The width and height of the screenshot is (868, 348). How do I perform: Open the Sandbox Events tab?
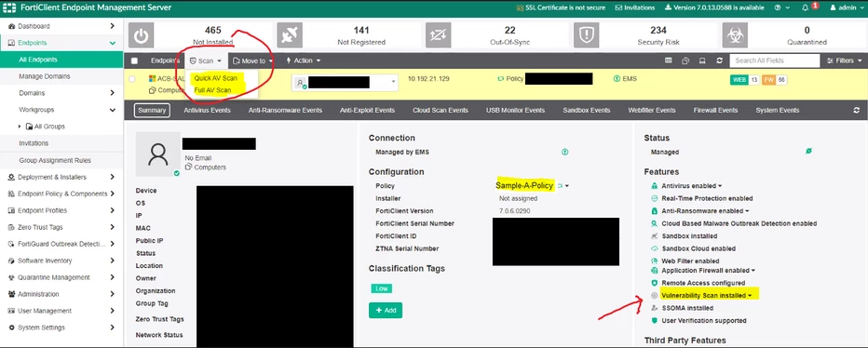coord(586,110)
